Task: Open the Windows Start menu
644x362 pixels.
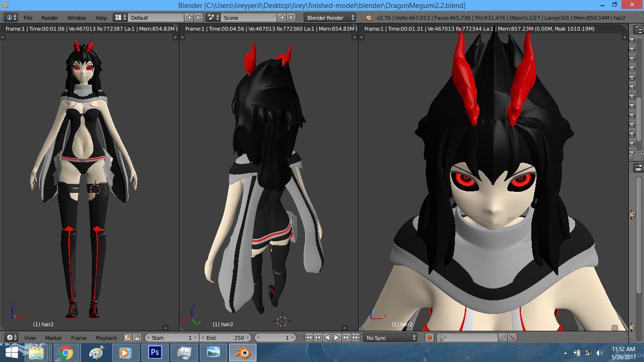Action: coord(11,353)
